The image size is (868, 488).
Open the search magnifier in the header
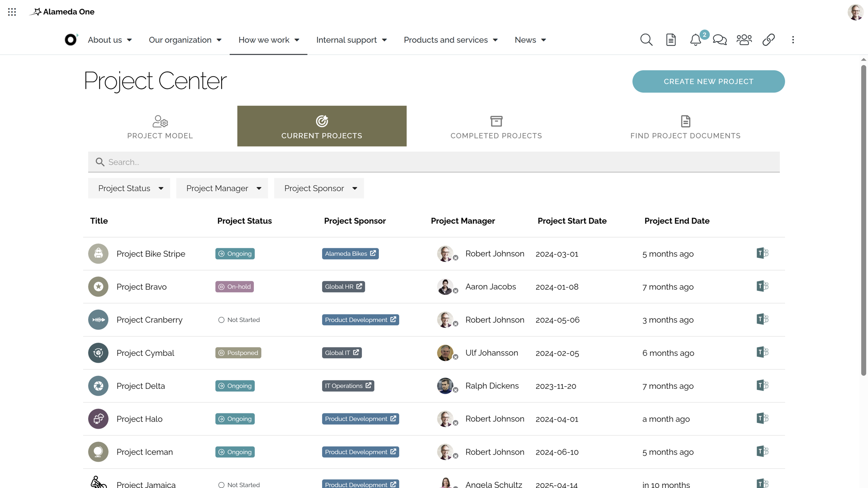646,40
